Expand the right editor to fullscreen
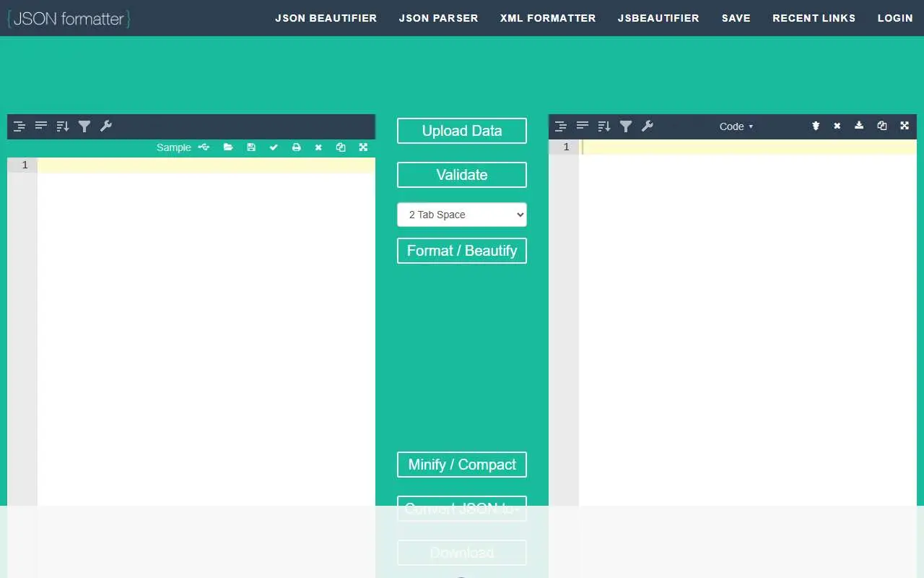This screenshot has height=578, width=924. tap(905, 126)
